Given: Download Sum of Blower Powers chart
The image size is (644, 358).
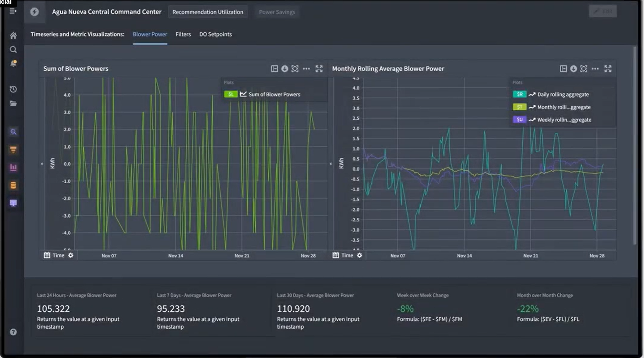Looking at the screenshot, I should (285, 69).
